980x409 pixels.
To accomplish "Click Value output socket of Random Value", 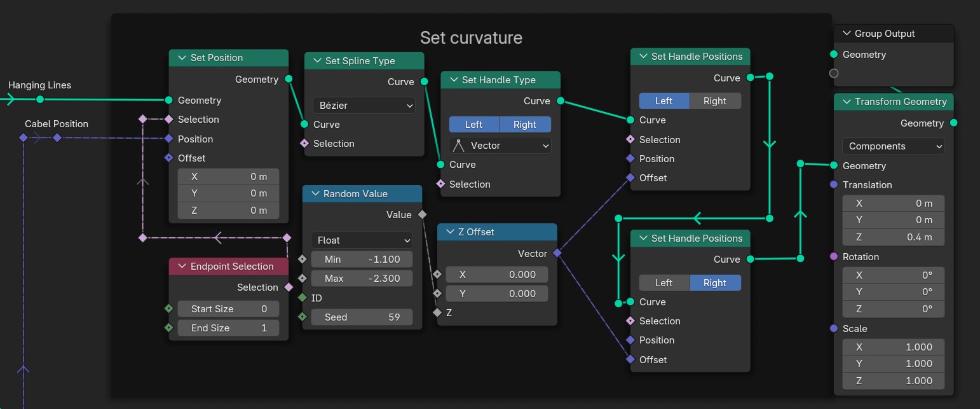I will 422,214.
